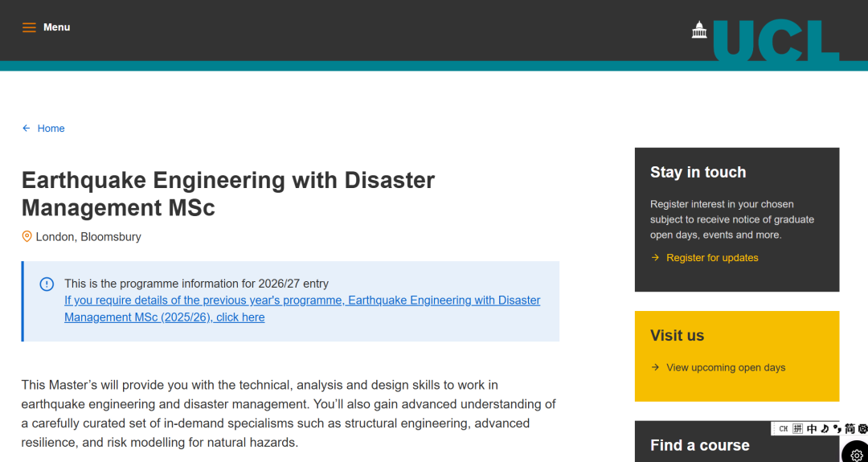Open View upcoming open days link
868x462 pixels.
pyautogui.click(x=726, y=368)
